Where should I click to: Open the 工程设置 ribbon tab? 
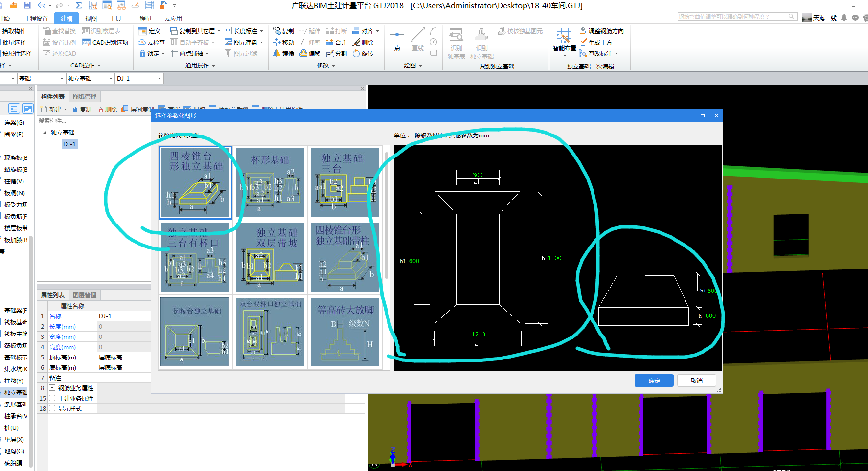point(36,18)
